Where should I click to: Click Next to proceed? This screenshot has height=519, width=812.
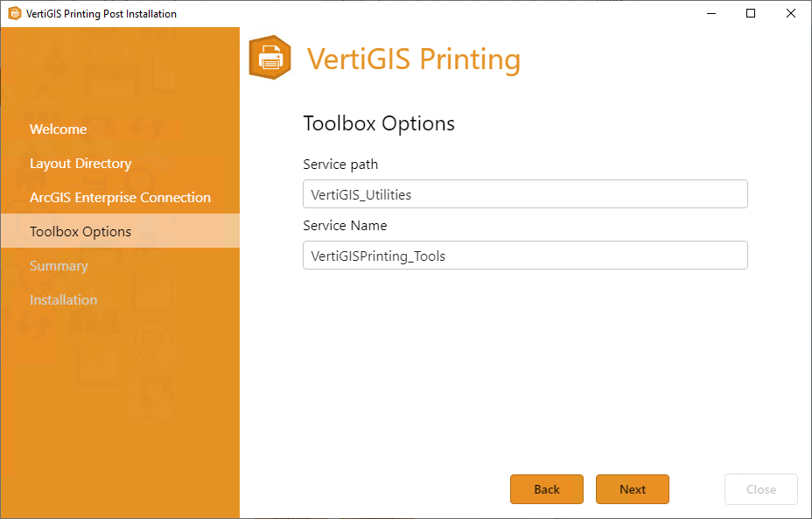[632, 489]
